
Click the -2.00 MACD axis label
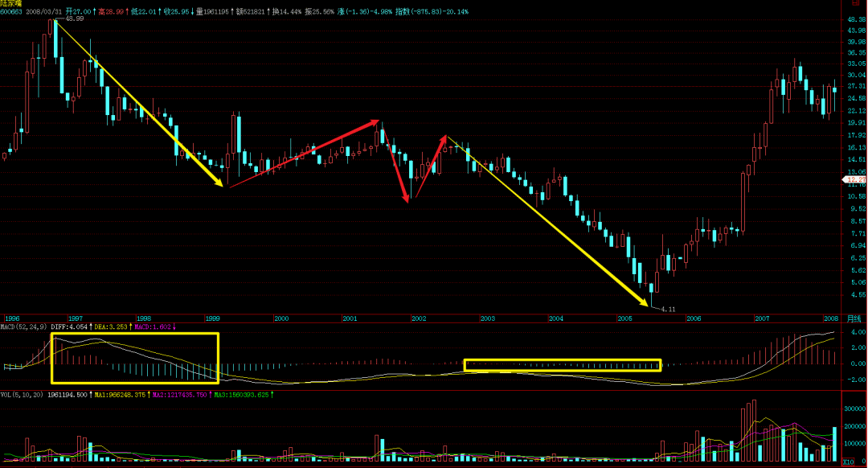(x=858, y=380)
